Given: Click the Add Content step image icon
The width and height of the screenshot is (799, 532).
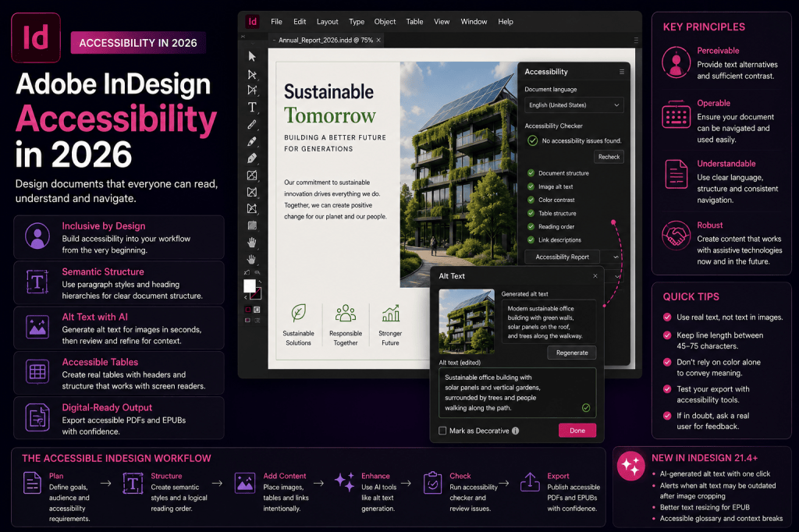Looking at the screenshot, I should point(244,483).
